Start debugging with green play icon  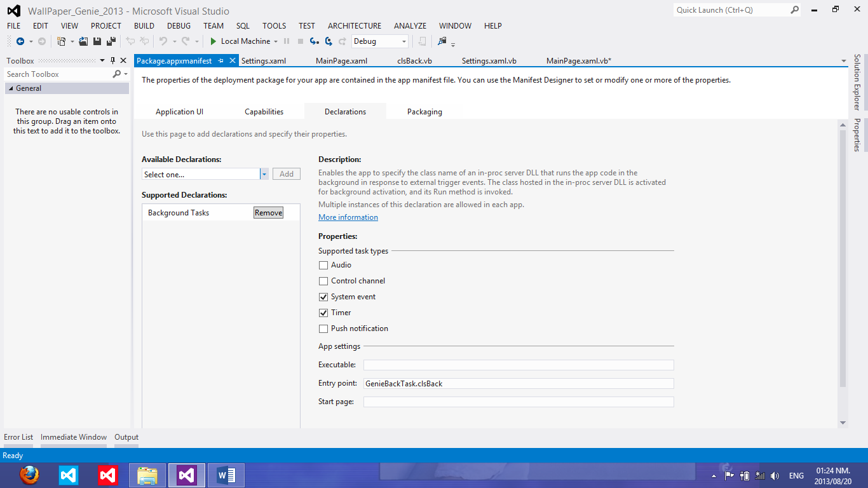pos(214,41)
